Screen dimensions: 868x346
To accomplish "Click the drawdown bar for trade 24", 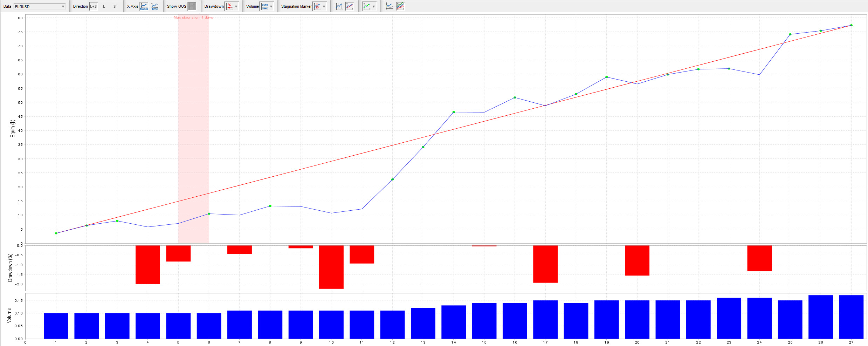I will coord(759,258).
